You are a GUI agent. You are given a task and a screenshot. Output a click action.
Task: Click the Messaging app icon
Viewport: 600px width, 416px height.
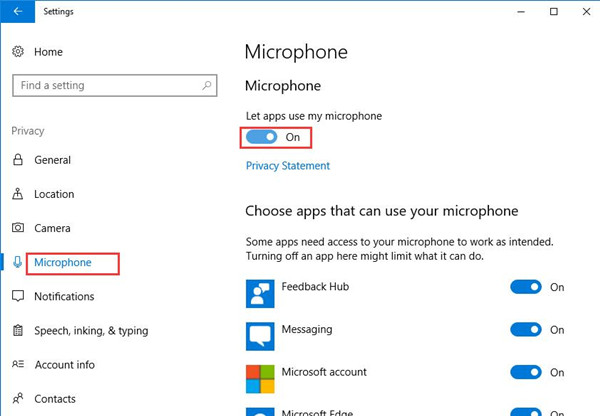(x=260, y=336)
